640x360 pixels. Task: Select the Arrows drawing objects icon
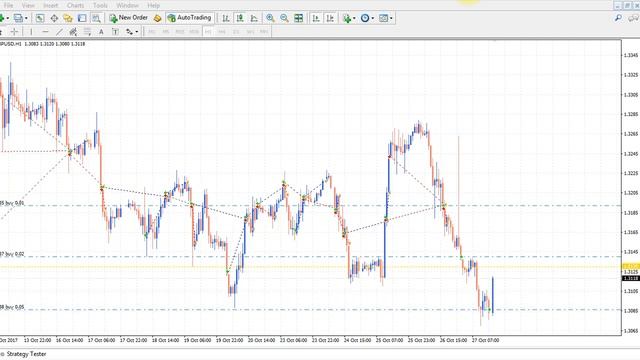pos(129,31)
